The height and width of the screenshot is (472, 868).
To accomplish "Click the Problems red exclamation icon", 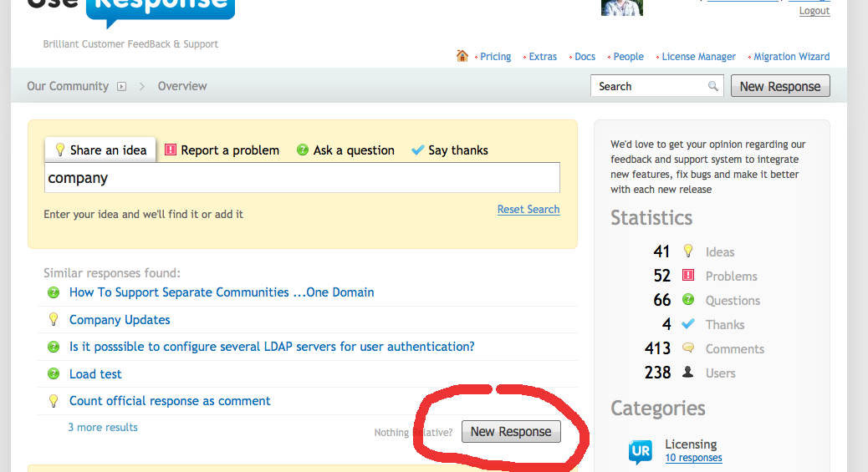I will 688,276.
